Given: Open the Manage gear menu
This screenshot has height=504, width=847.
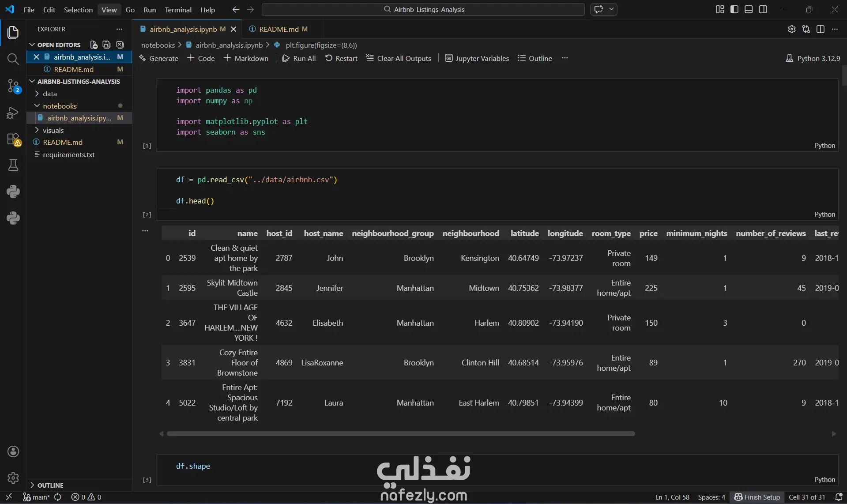Looking at the screenshot, I should tap(13, 478).
